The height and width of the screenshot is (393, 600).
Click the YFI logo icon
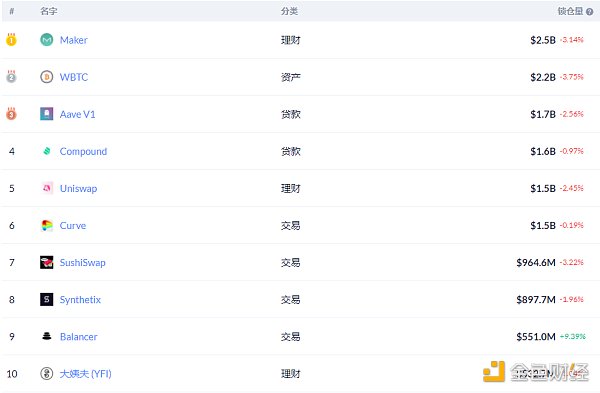pos(47,373)
